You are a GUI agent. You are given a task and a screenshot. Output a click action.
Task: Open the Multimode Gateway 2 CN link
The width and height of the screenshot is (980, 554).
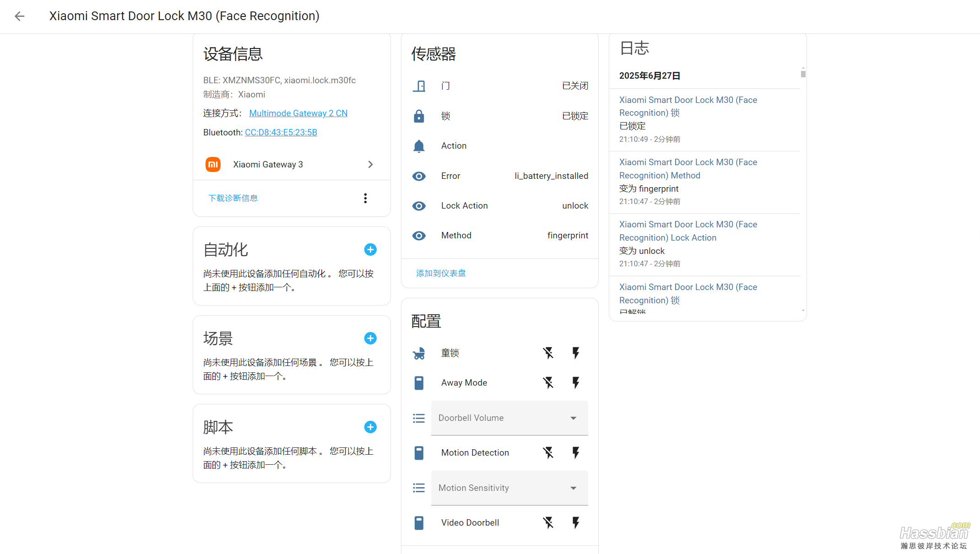pos(298,113)
